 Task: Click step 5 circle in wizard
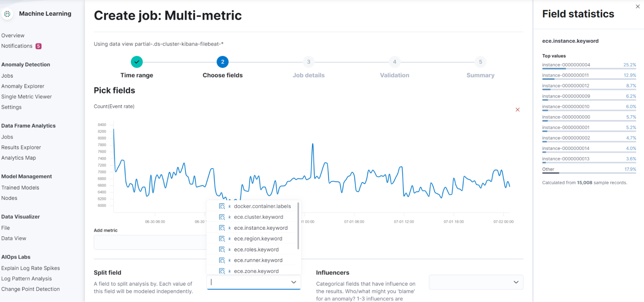[x=480, y=62]
